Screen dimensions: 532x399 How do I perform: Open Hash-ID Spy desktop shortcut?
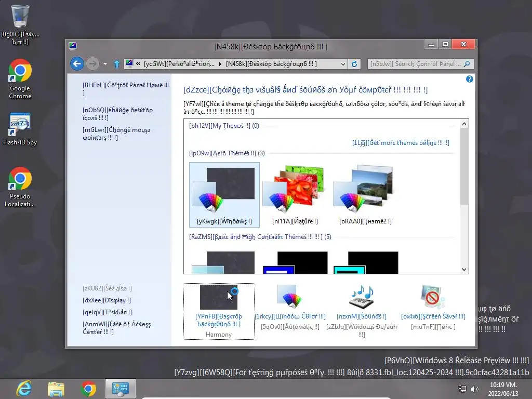click(20, 129)
